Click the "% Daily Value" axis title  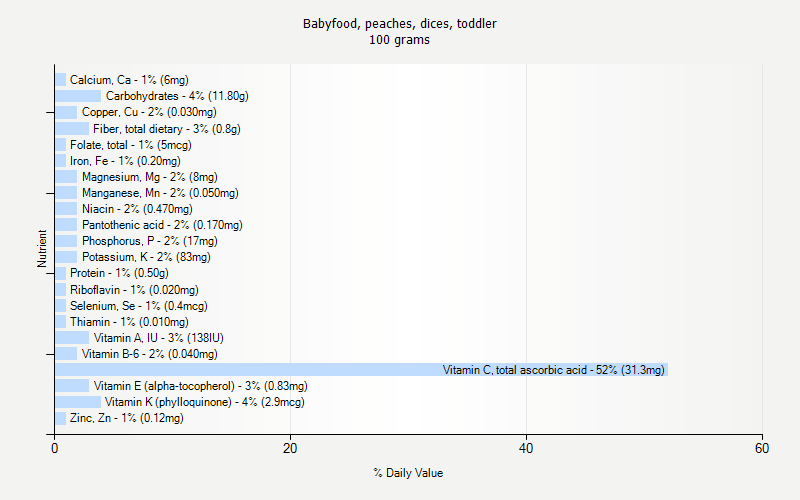[x=408, y=473]
